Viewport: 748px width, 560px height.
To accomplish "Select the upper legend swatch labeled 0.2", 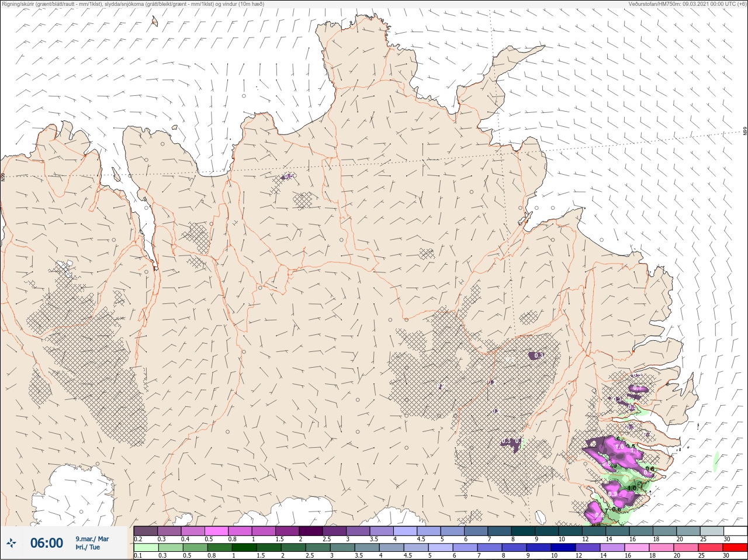I will 146,531.
